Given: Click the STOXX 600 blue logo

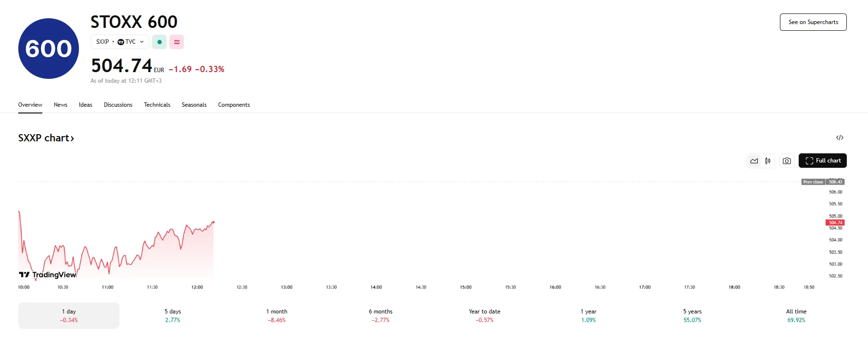Looking at the screenshot, I should [49, 49].
